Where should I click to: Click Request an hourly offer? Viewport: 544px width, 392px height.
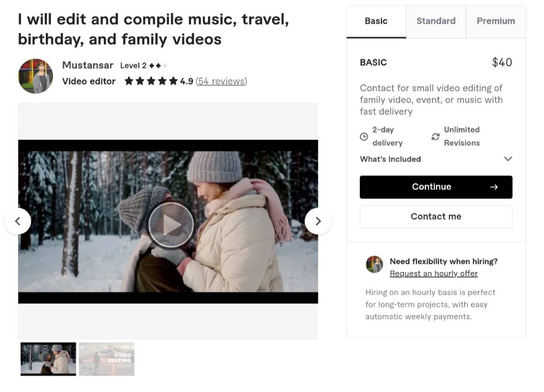point(433,273)
